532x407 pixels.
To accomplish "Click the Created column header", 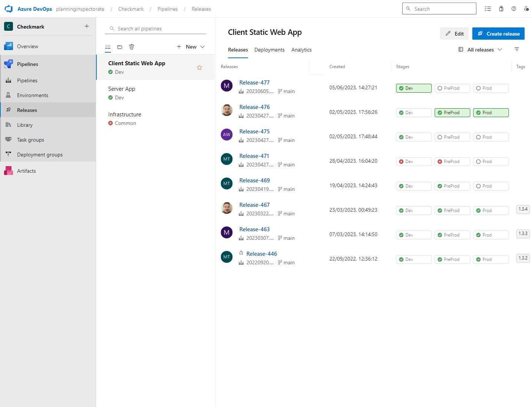I will point(337,67).
